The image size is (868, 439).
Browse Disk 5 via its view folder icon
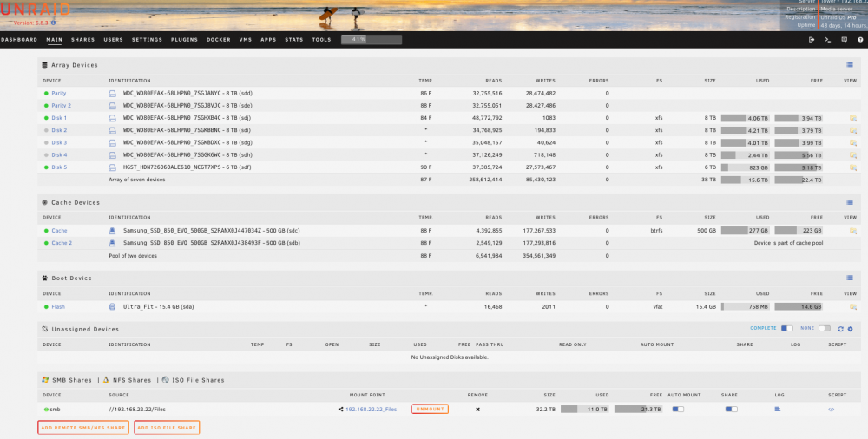(853, 167)
